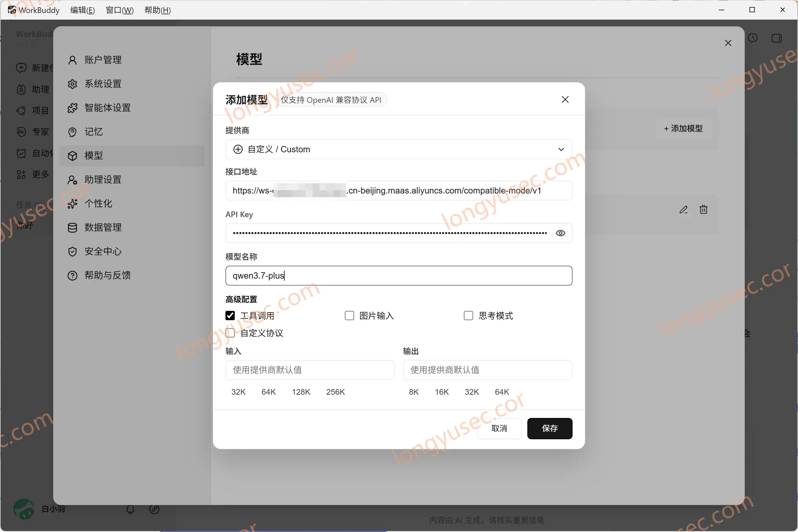Delete model using trash icon
The image size is (798, 532).
click(x=703, y=210)
